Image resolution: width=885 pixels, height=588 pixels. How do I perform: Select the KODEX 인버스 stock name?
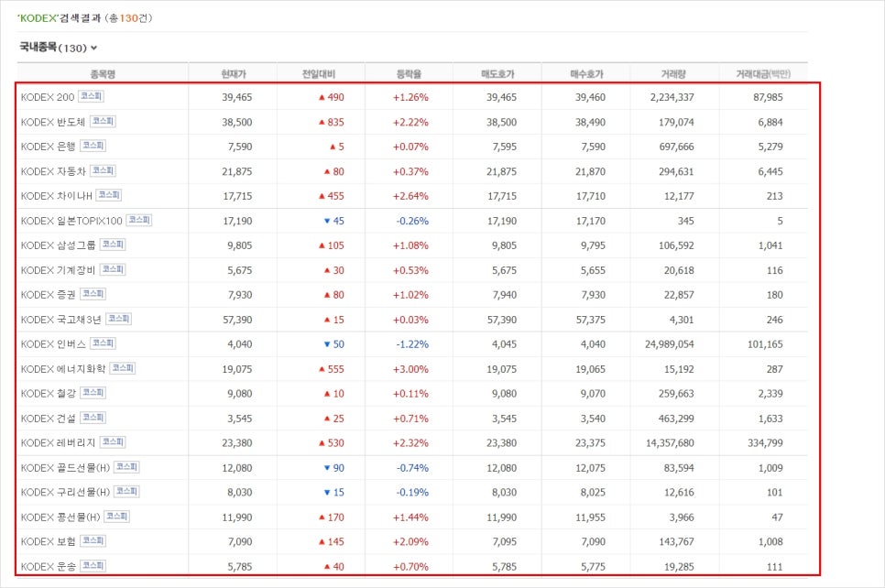pyautogui.click(x=53, y=344)
